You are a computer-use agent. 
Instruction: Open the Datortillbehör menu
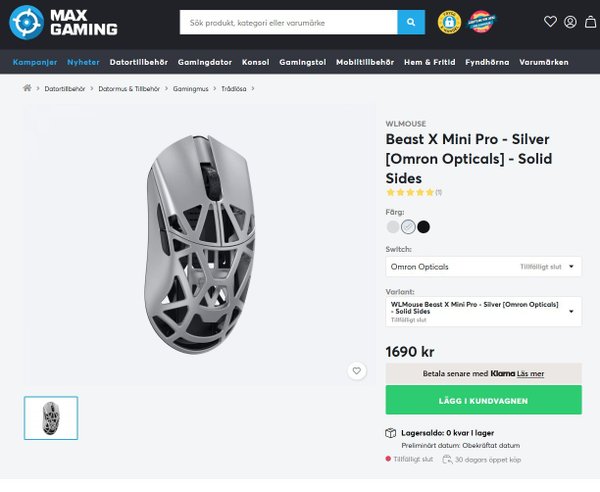[138, 62]
